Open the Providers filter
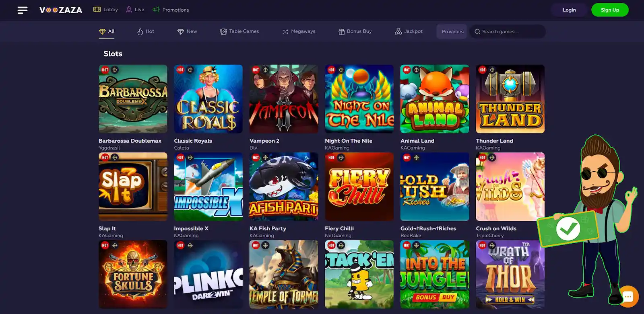644x314 pixels. pos(452,31)
